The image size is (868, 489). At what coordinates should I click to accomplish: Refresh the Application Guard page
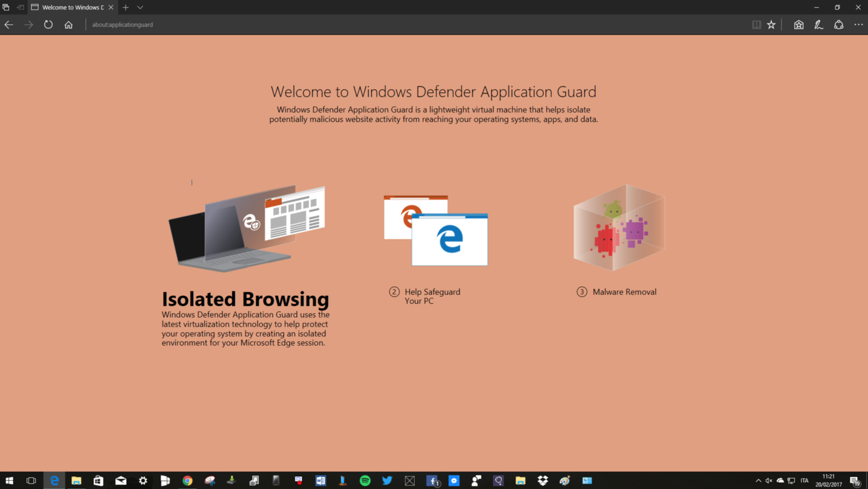coord(48,25)
